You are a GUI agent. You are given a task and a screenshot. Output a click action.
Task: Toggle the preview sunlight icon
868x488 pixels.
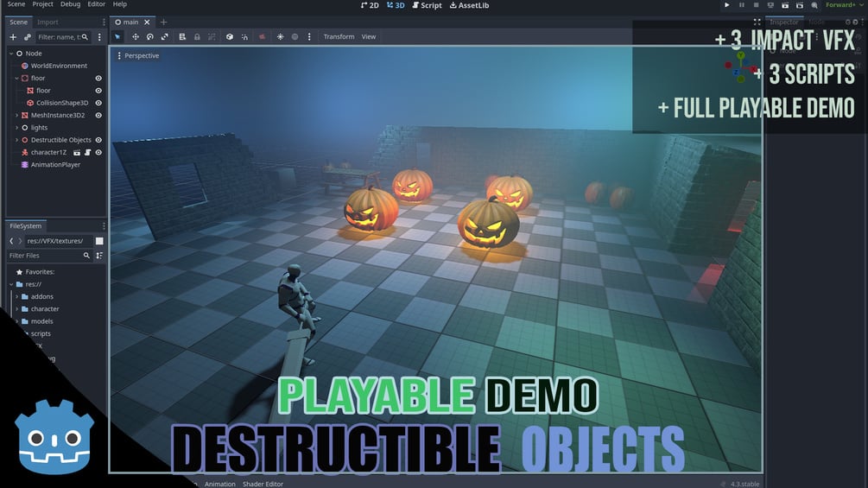tap(280, 37)
